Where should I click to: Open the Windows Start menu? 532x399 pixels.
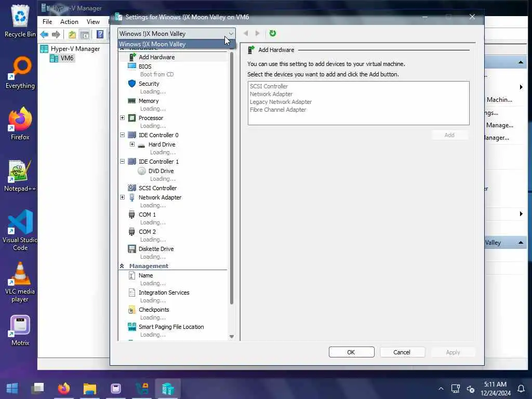12,388
